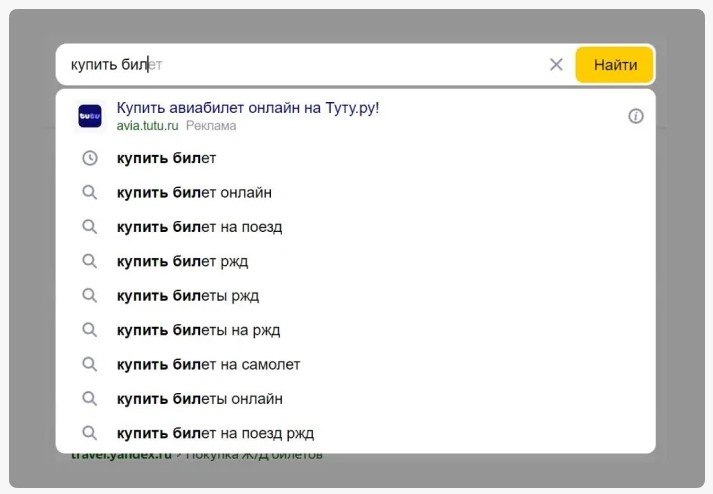713x494 pixels.
Task: Click magnifier icon next to купить билет ржд
Action: [90, 261]
